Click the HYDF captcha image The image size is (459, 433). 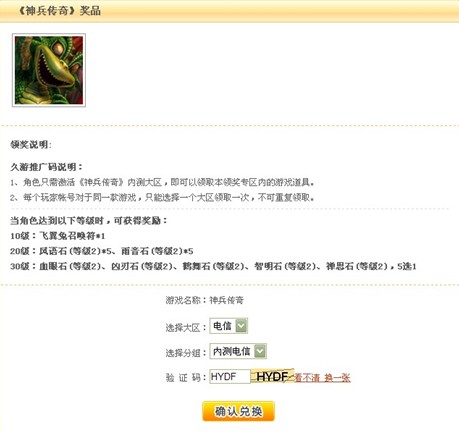272,376
